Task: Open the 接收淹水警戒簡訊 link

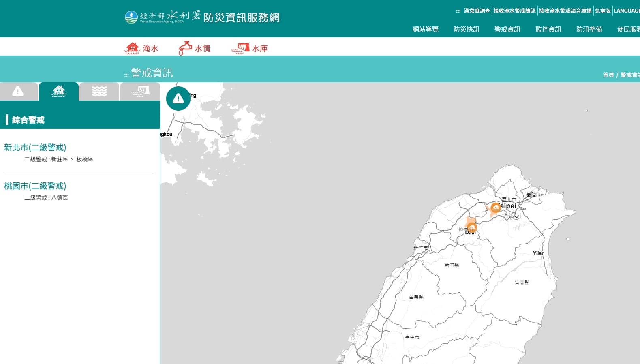Action: coord(514,11)
